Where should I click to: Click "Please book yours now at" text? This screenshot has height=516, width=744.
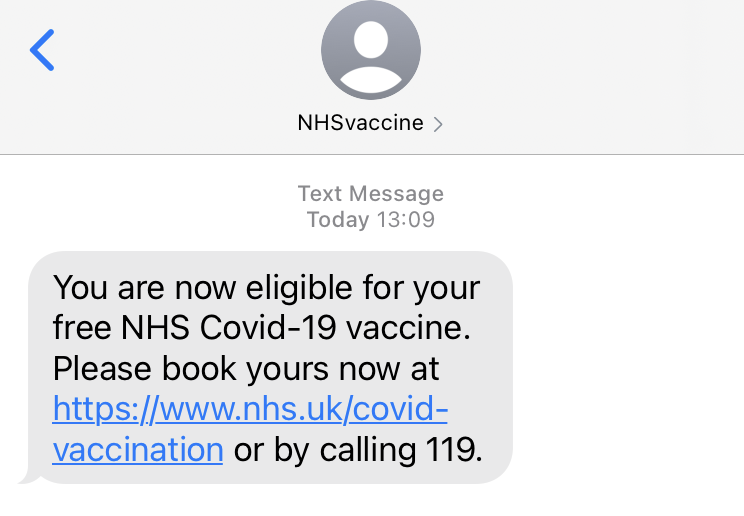point(245,368)
